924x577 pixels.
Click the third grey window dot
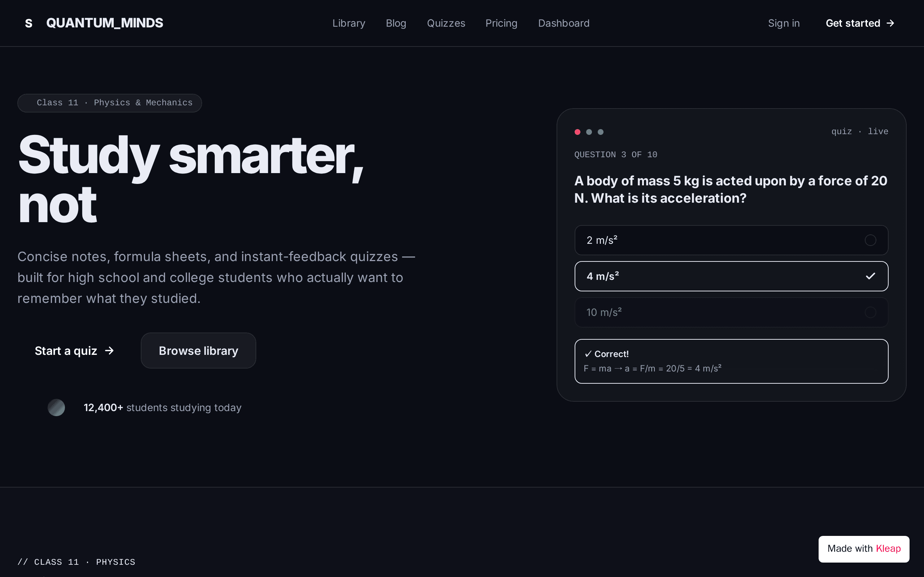tap(601, 132)
